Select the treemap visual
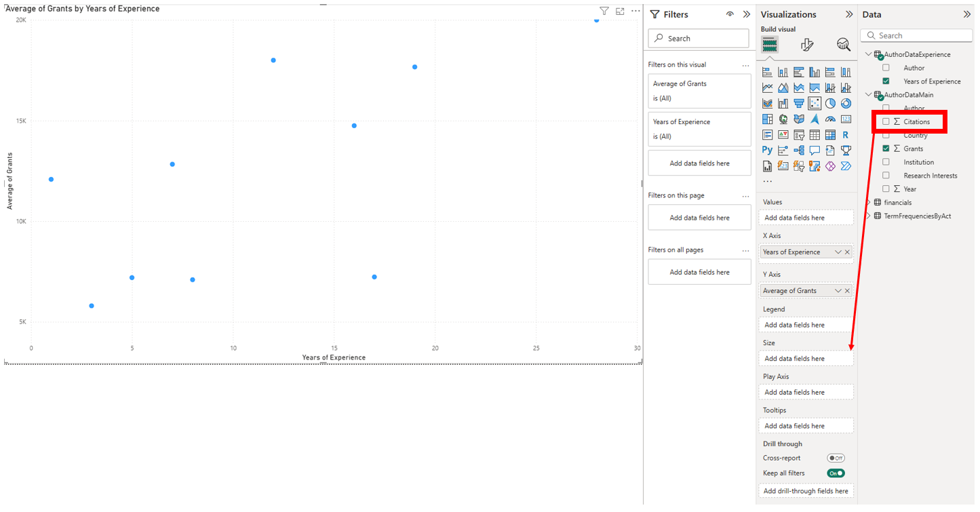Screen dimensions: 980x512 point(767,119)
